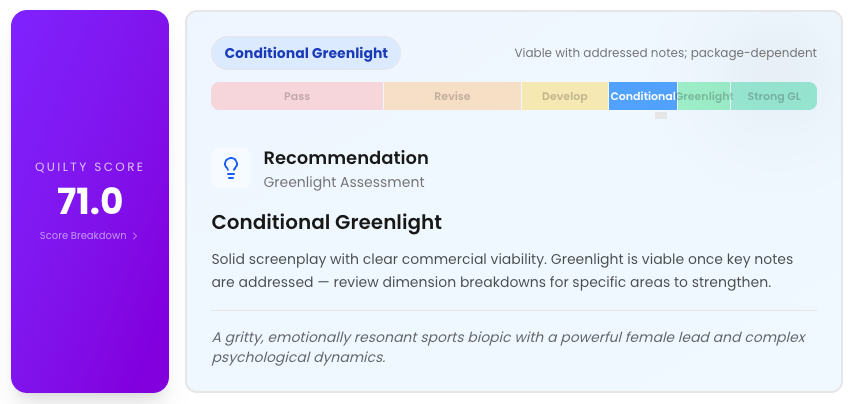The height and width of the screenshot is (404, 856).
Task: Click the 71.0 Quilty score value
Action: (x=90, y=201)
